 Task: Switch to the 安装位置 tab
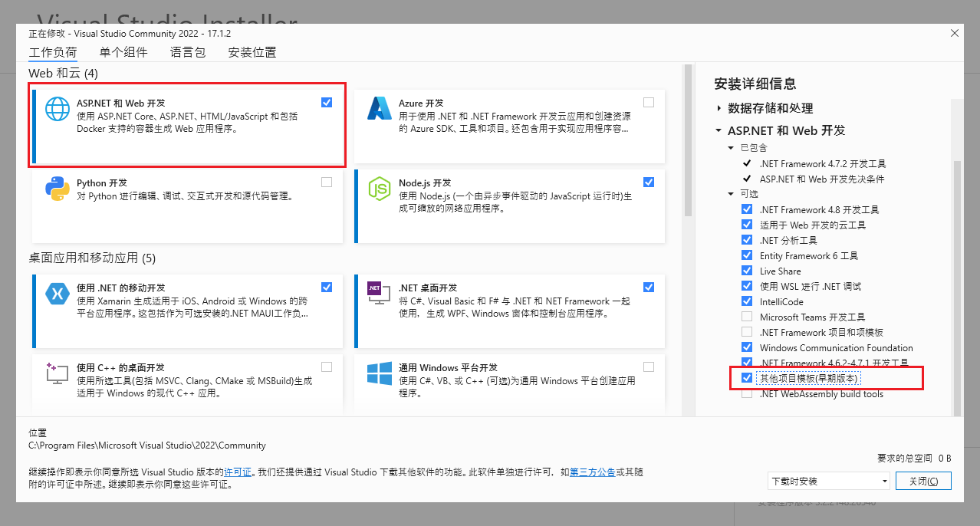click(252, 52)
